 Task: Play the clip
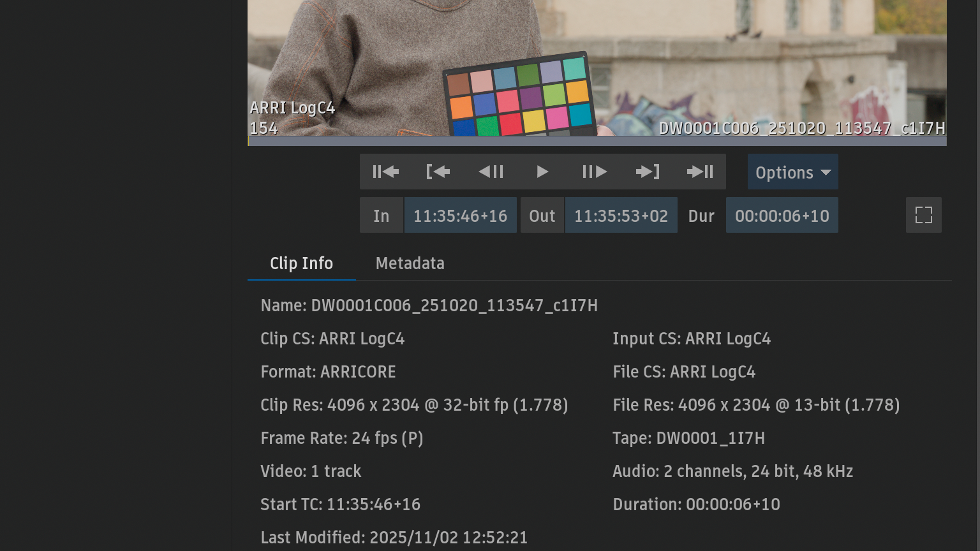(542, 172)
